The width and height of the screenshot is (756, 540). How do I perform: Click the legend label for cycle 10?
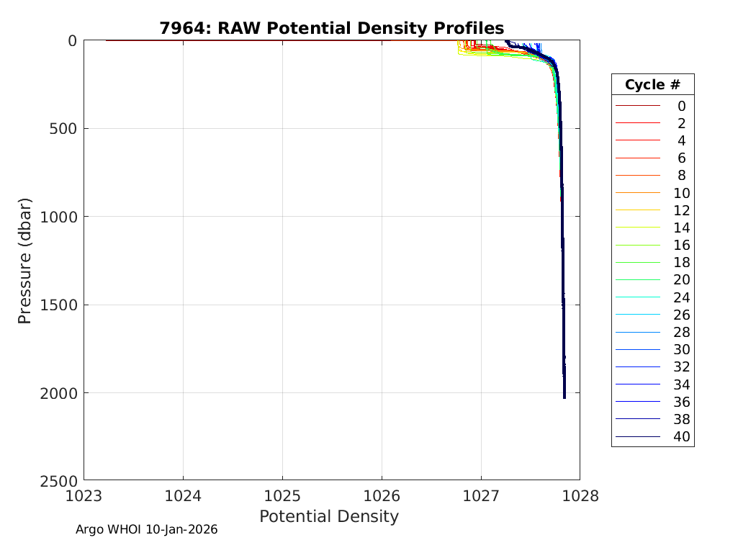pyautogui.click(x=681, y=193)
